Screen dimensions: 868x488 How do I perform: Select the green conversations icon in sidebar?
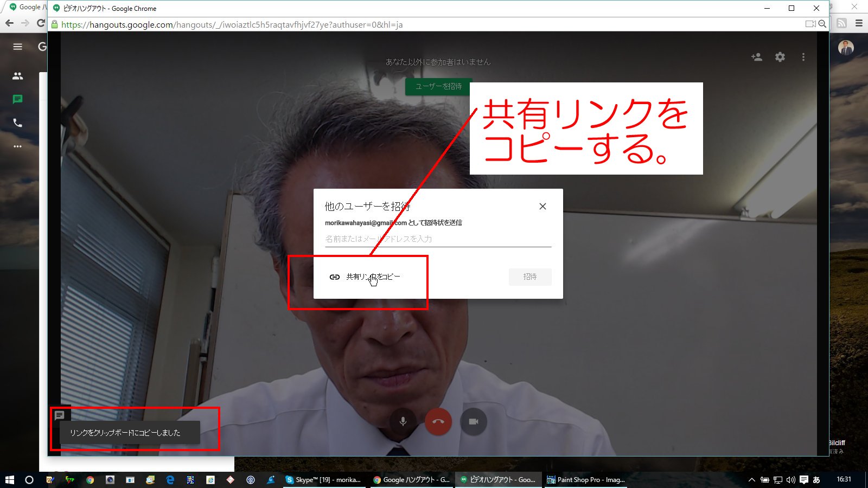[x=18, y=99]
